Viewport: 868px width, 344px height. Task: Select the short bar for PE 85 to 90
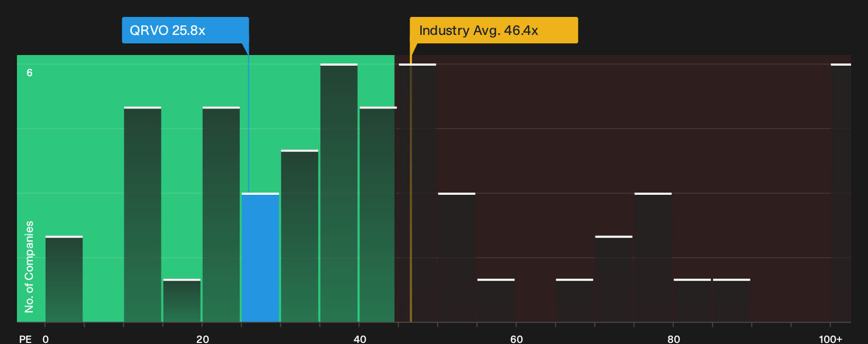[x=731, y=300]
